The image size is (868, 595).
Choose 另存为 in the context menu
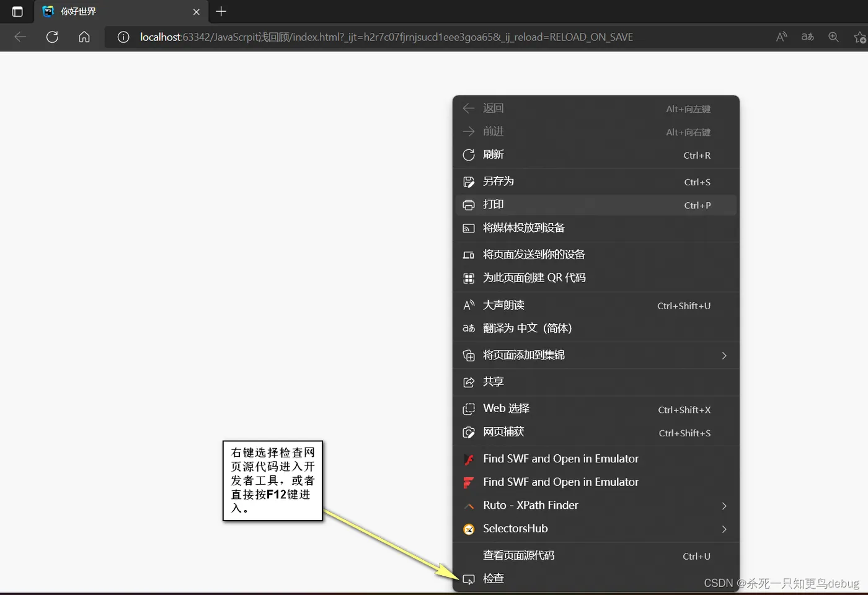pyautogui.click(x=596, y=182)
